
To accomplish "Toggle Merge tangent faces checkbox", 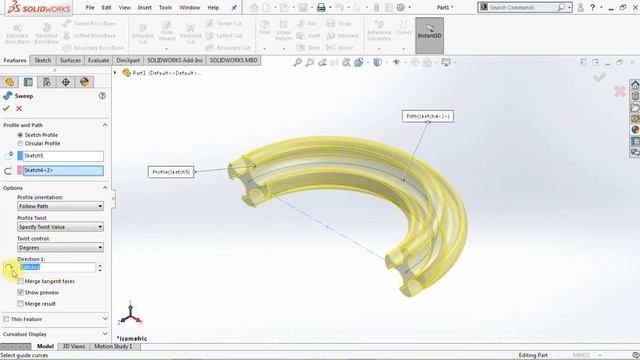I will coord(20,281).
